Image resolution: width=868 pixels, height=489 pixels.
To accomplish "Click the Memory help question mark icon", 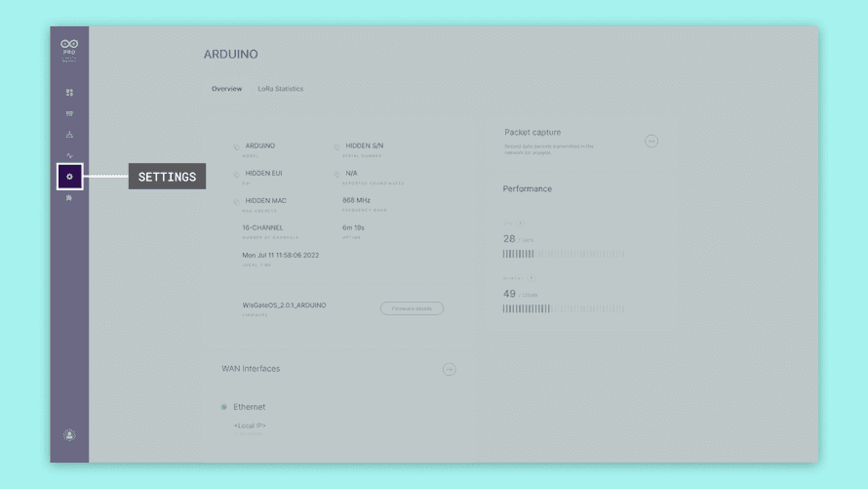I will click(x=532, y=278).
